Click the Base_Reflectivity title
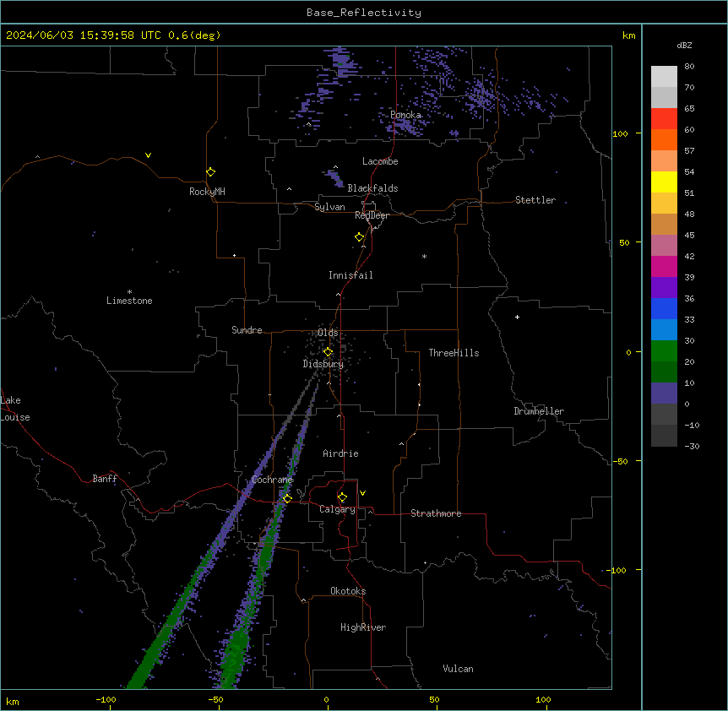 point(364,13)
